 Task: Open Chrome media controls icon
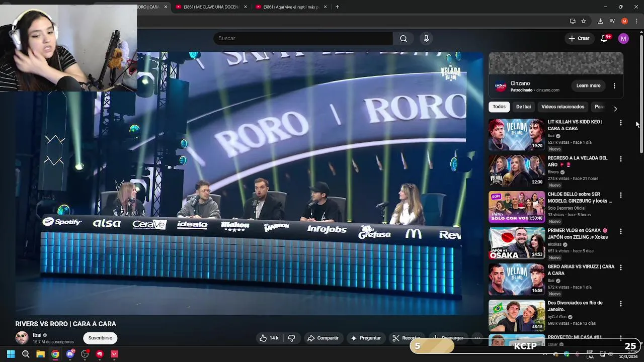[x=612, y=21]
